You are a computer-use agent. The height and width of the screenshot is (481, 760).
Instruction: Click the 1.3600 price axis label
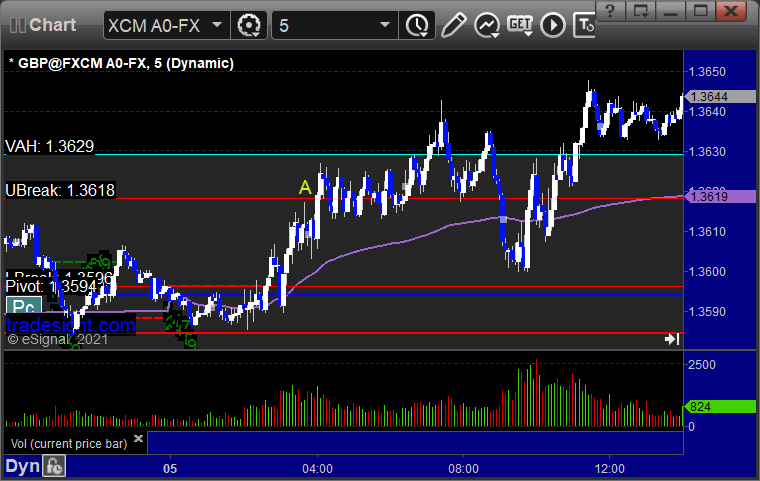tap(707, 272)
